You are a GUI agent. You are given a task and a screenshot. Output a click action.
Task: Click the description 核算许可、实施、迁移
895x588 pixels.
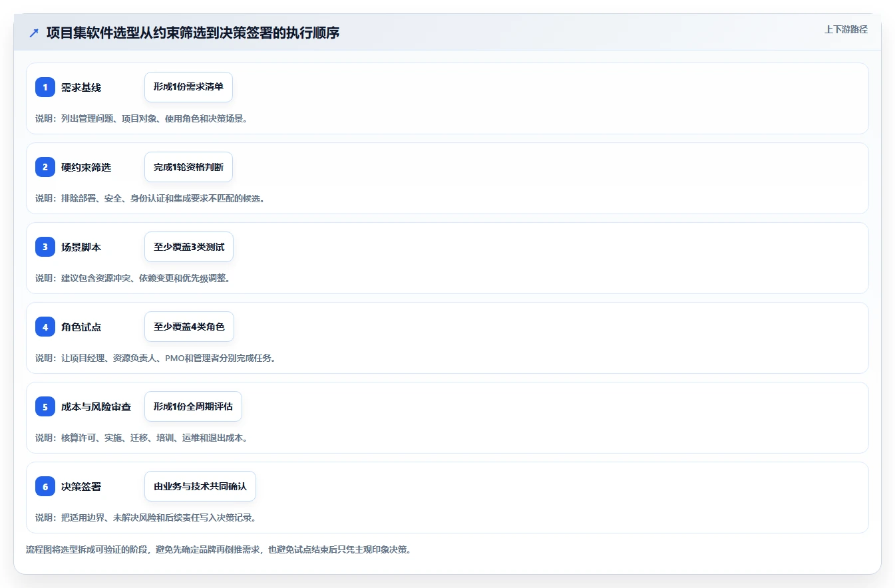tap(141, 438)
